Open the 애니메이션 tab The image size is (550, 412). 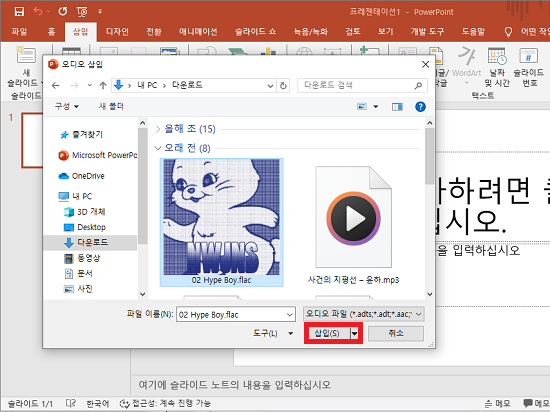[x=198, y=32]
